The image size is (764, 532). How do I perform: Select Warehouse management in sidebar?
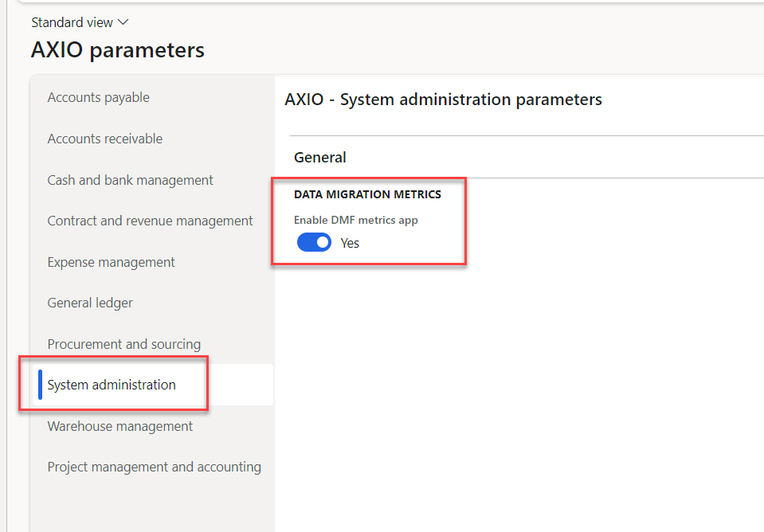coord(119,426)
